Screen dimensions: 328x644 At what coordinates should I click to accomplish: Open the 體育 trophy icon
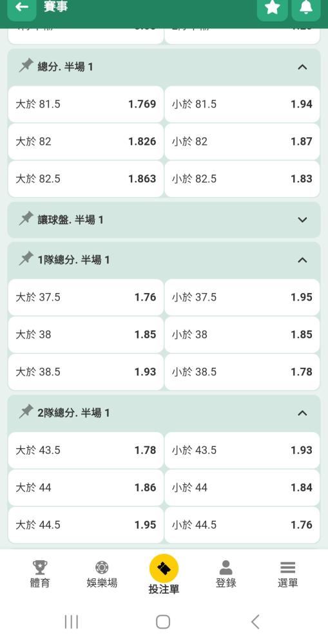coord(40,567)
